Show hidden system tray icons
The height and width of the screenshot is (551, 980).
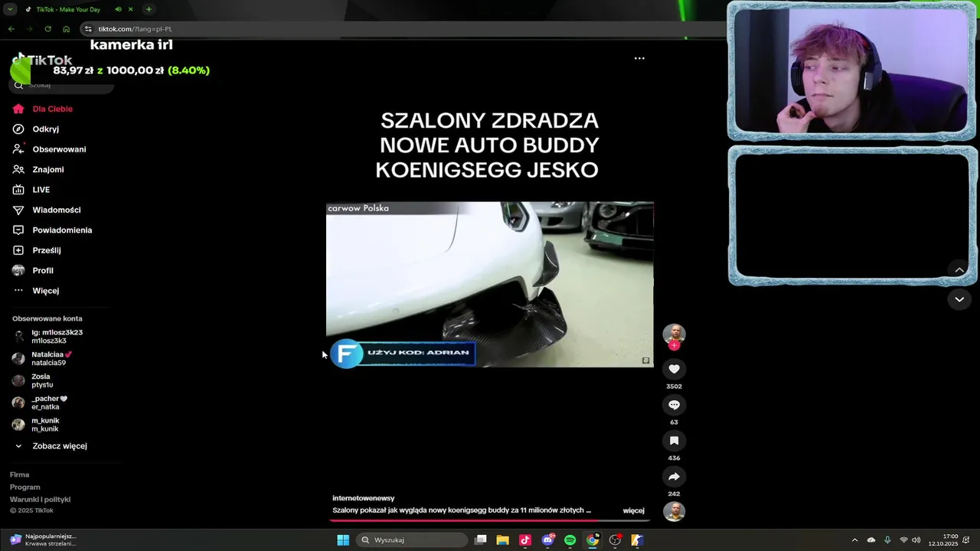pos(854,540)
